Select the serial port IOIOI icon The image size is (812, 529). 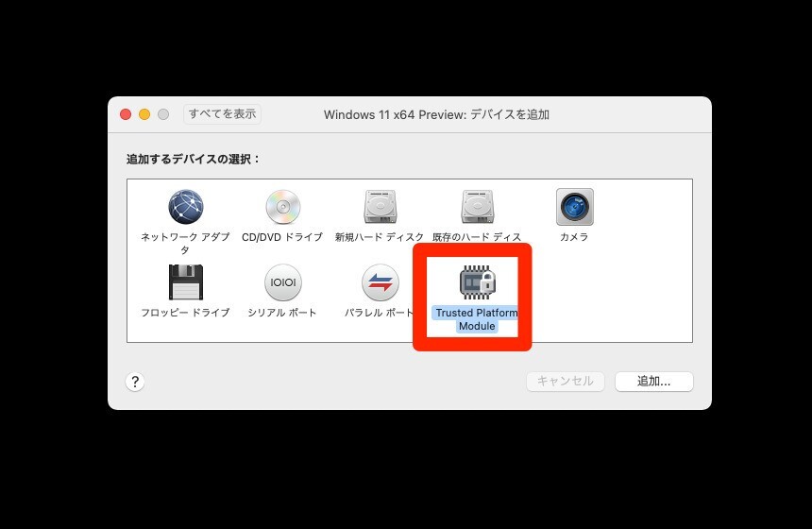click(x=282, y=282)
